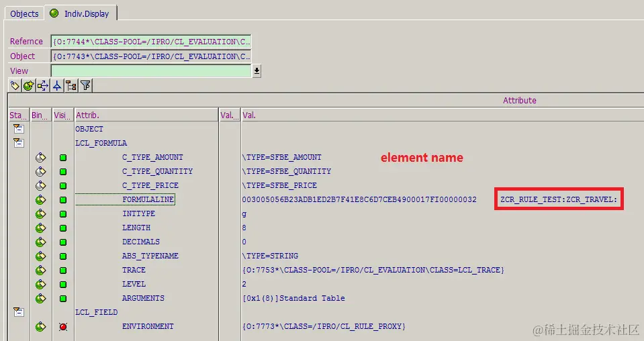Click the binding icon of INTTYPE row
This screenshot has width=644, height=341.
tap(40, 213)
